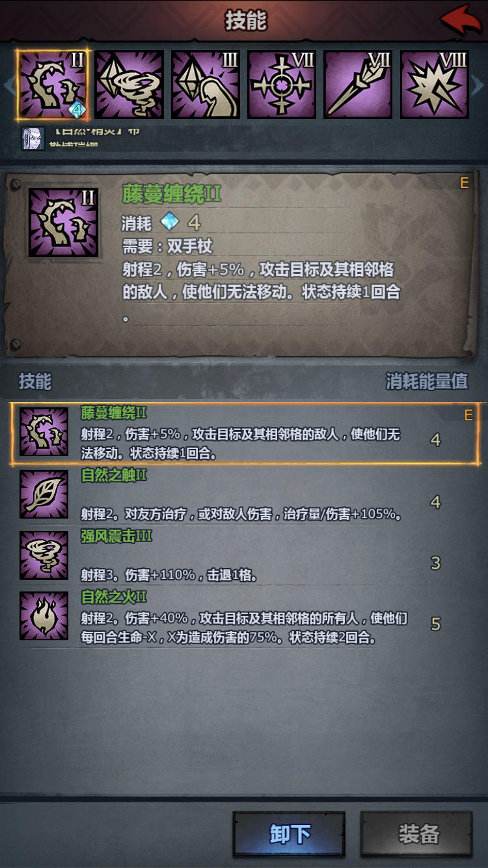Click the 自然之触II leaf icon

pos(44,494)
